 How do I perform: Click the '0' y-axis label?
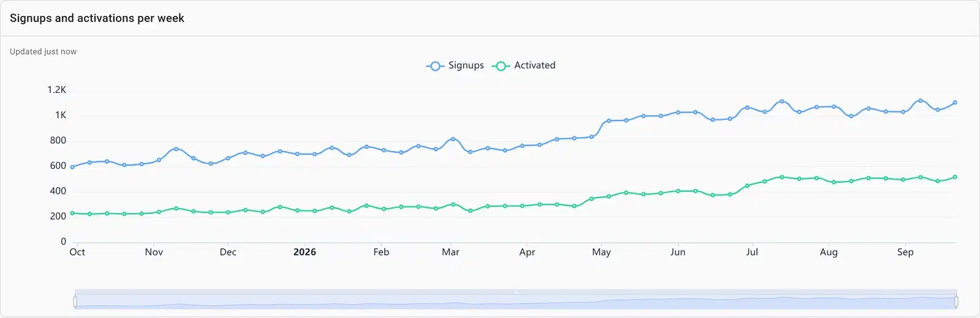[63, 242]
